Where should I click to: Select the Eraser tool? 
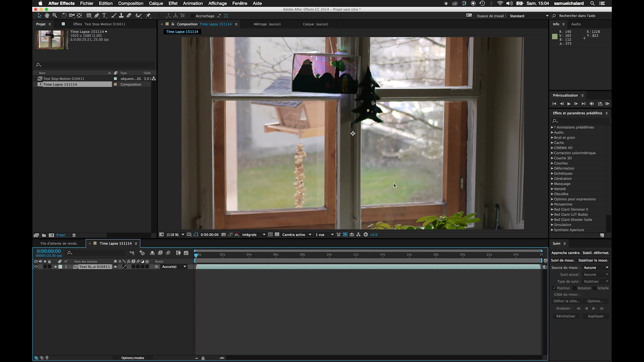[129, 16]
